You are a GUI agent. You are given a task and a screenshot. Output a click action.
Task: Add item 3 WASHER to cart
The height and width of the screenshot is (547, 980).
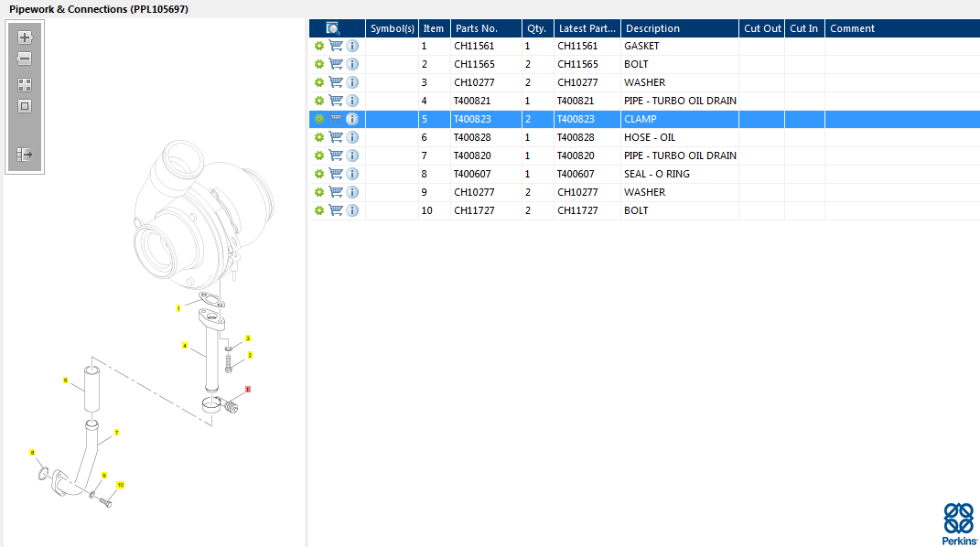336,82
